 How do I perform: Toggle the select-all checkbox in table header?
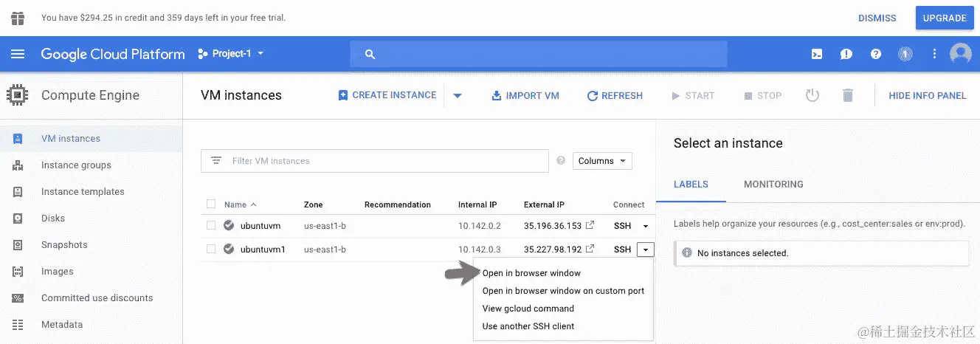[x=211, y=204]
